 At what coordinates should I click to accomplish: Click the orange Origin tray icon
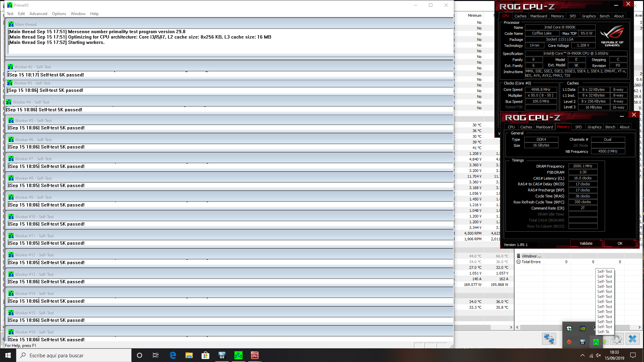[569, 342]
